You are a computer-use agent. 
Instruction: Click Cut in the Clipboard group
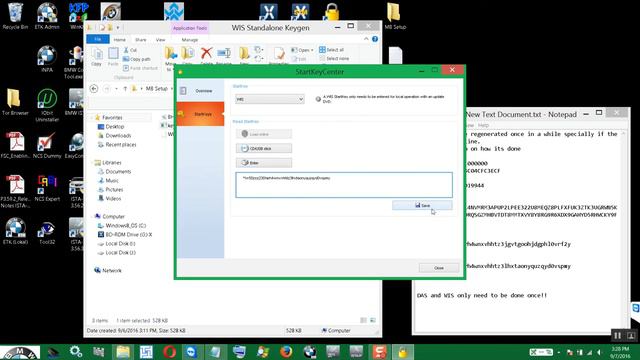coord(130,50)
